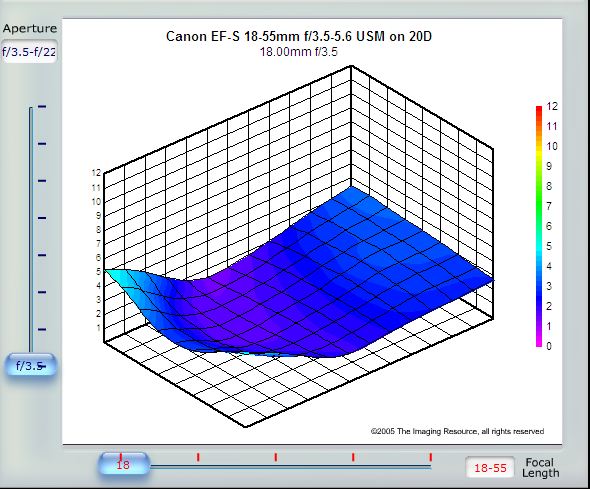Click the third aperture tick from the top

point(42,181)
